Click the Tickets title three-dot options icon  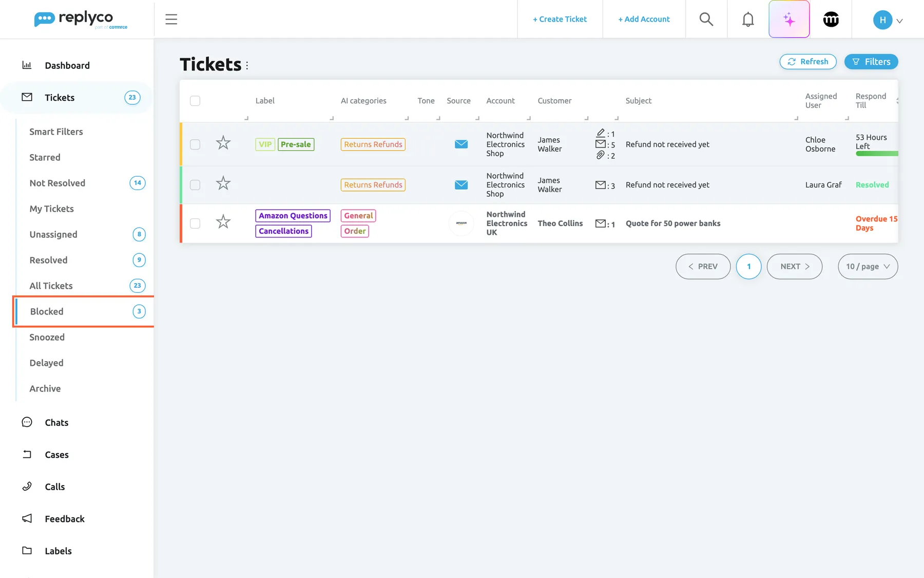[247, 65]
